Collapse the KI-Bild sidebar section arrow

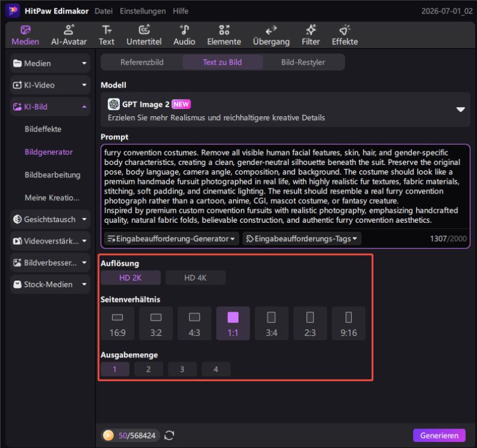click(x=84, y=107)
